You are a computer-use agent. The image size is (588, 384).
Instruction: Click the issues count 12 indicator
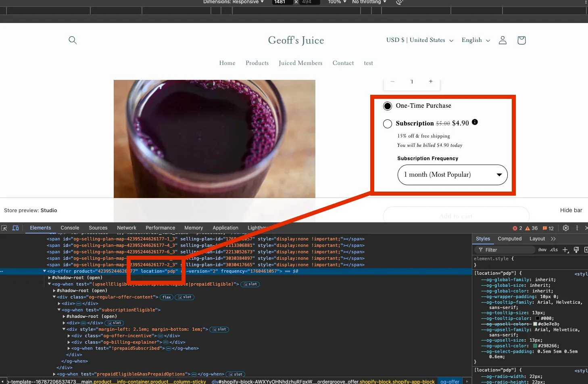548,228
